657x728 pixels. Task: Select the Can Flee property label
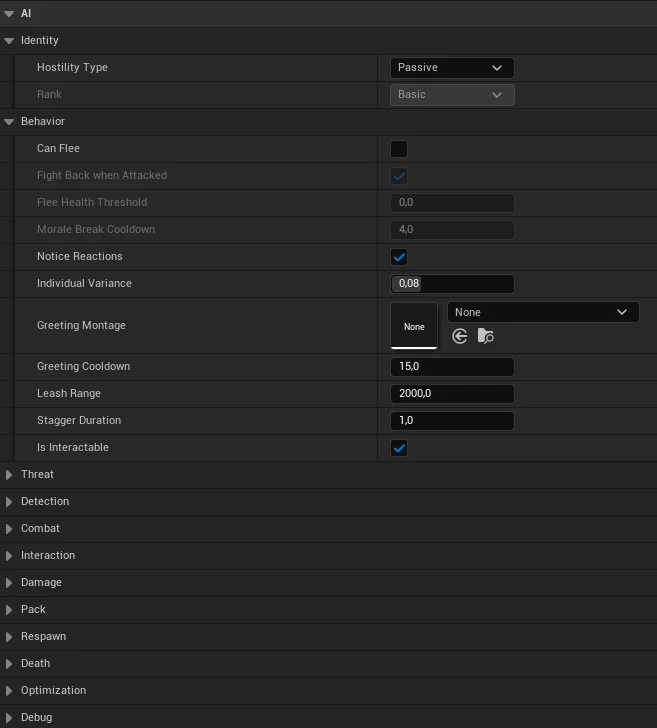pyautogui.click(x=59, y=148)
